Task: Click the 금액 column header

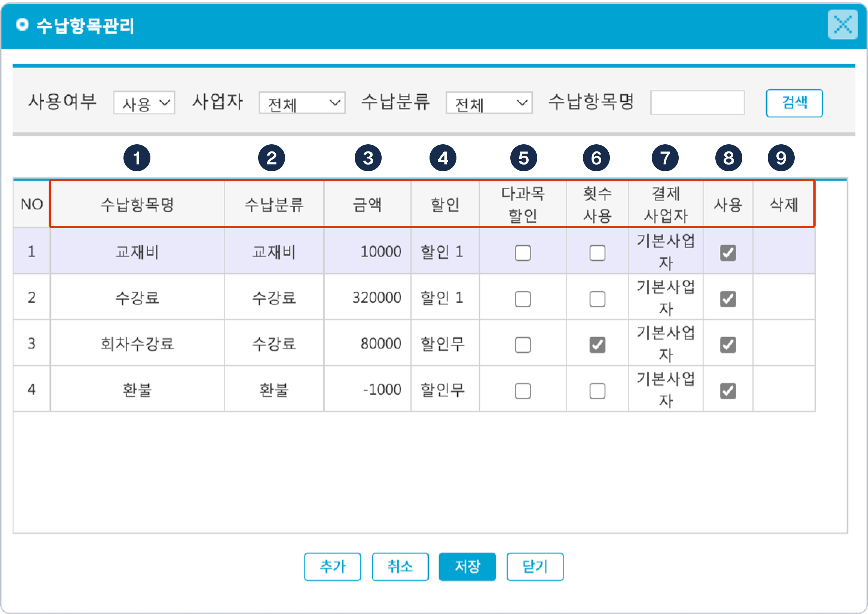Action: tap(367, 205)
